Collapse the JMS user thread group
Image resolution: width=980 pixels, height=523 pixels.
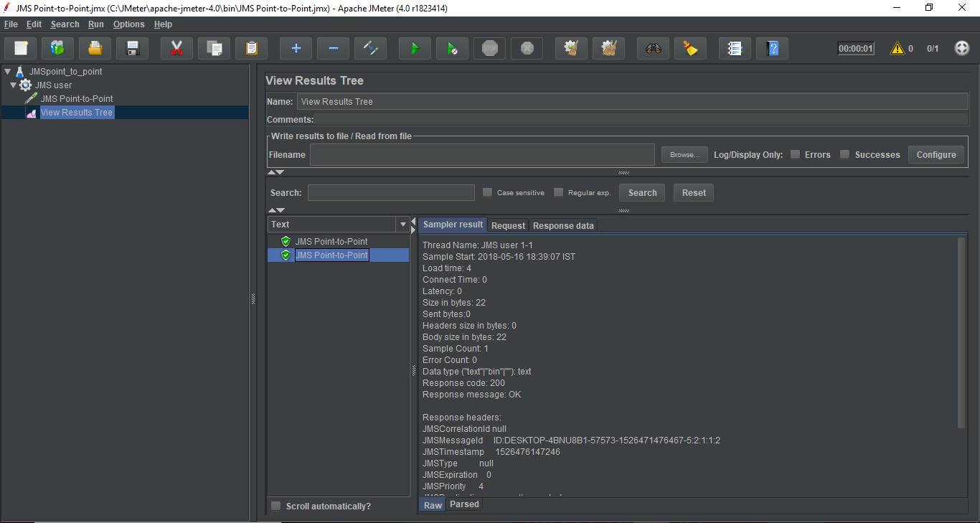(13, 85)
